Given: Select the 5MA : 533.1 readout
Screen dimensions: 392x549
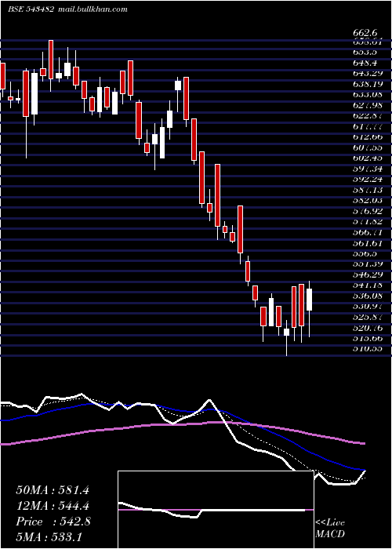Looking at the screenshot, I should pyautogui.click(x=51, y=536).
